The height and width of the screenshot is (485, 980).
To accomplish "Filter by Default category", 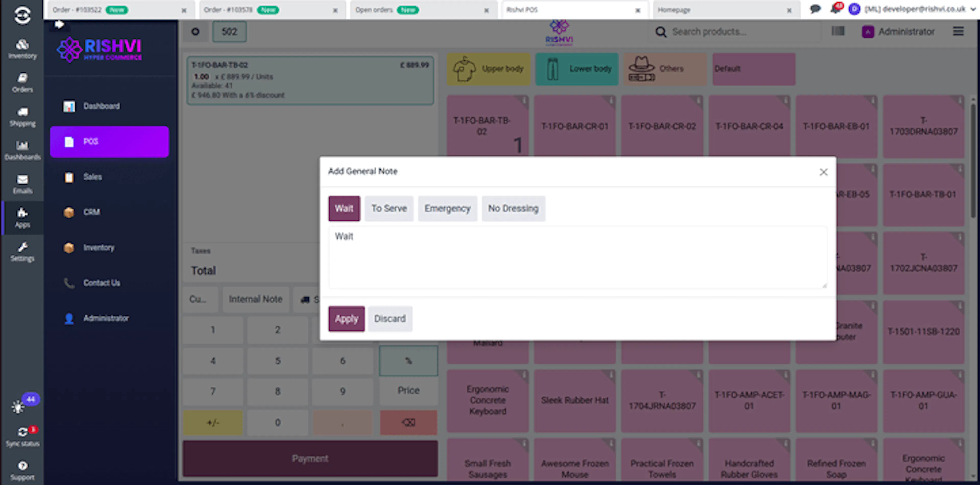I will 754,69.
